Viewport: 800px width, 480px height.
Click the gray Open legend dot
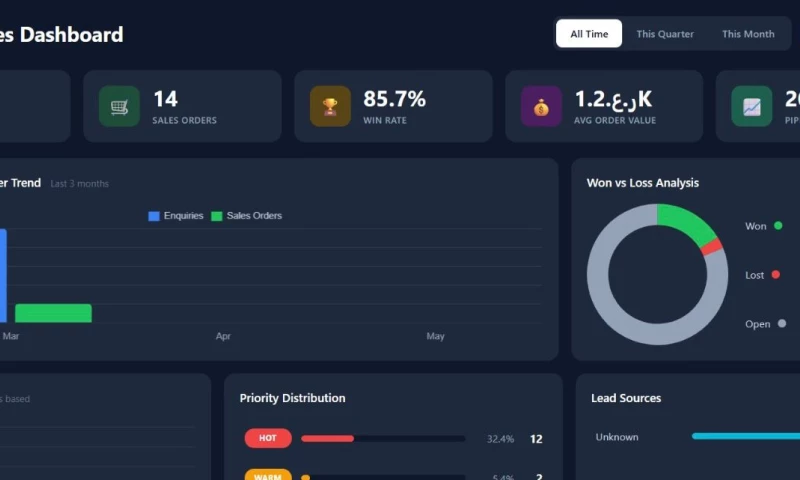(x=782, y=323)
